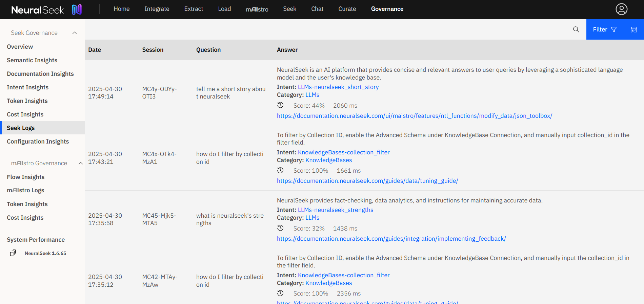Open KnowledgeBases-collection_filter intent in 17:35:12 row

coord(344,275)
